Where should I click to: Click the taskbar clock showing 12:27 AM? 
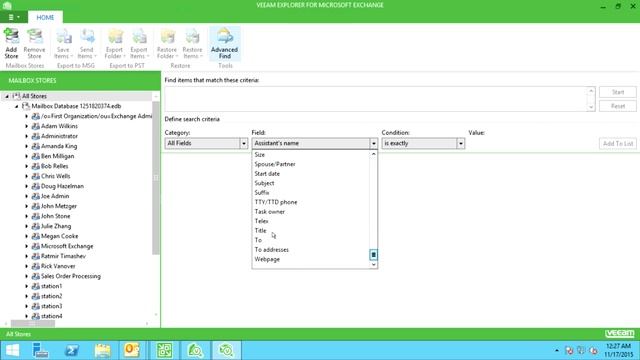click(619, 350)
